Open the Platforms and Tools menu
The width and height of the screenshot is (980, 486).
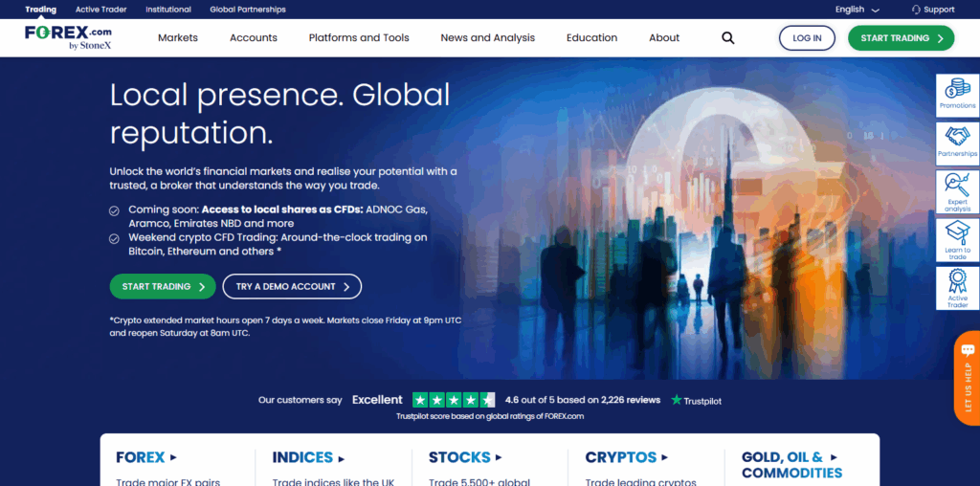[x=359, y=37]
